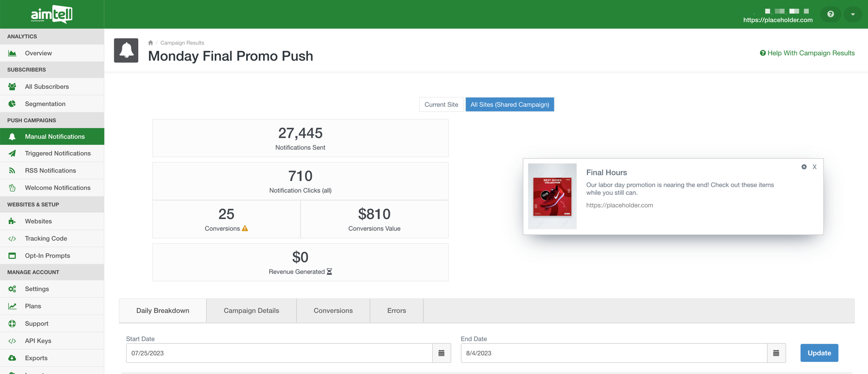Click the Update button
868x374 pixels.
[x=819, y=353]
